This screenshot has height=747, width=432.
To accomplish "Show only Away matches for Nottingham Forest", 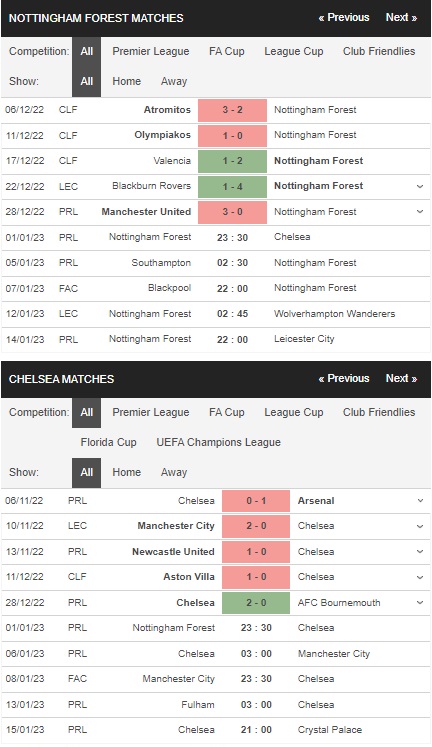I will tap(174, 81).
